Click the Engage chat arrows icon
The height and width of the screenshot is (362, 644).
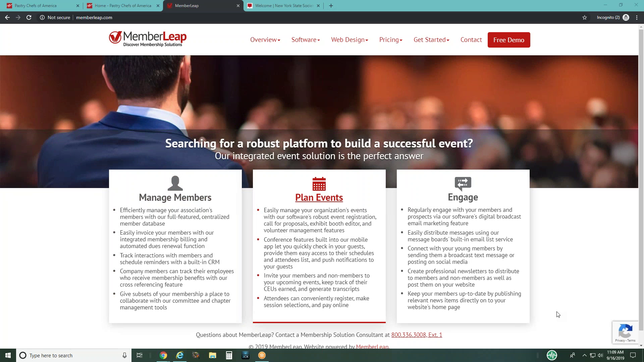pos(463,183)
